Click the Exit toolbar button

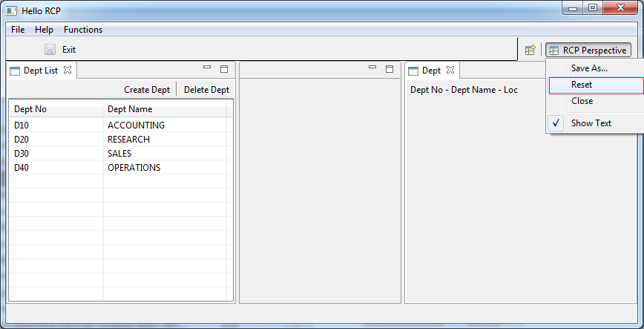pyautogui.click(x=69, y=50)
